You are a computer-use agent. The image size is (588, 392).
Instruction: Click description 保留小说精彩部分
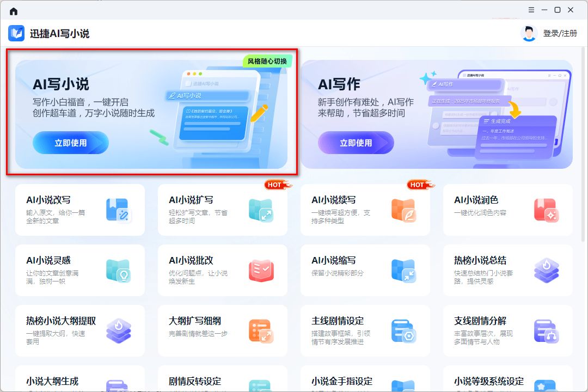pyautogui.click(x=338, y=273)
